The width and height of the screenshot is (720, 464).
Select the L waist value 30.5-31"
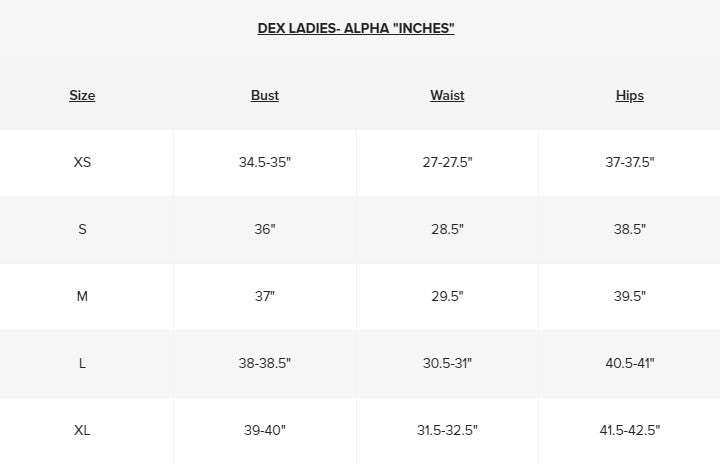click(447, 363)
